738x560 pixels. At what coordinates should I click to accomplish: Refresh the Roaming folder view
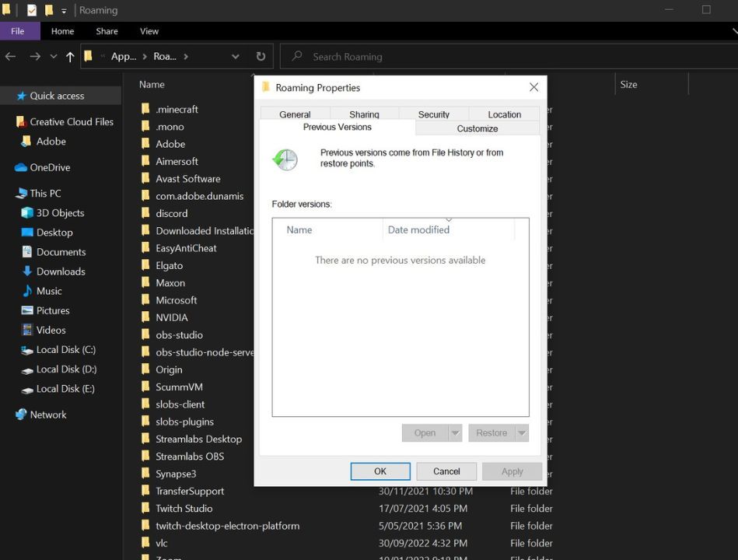(261, 56)
